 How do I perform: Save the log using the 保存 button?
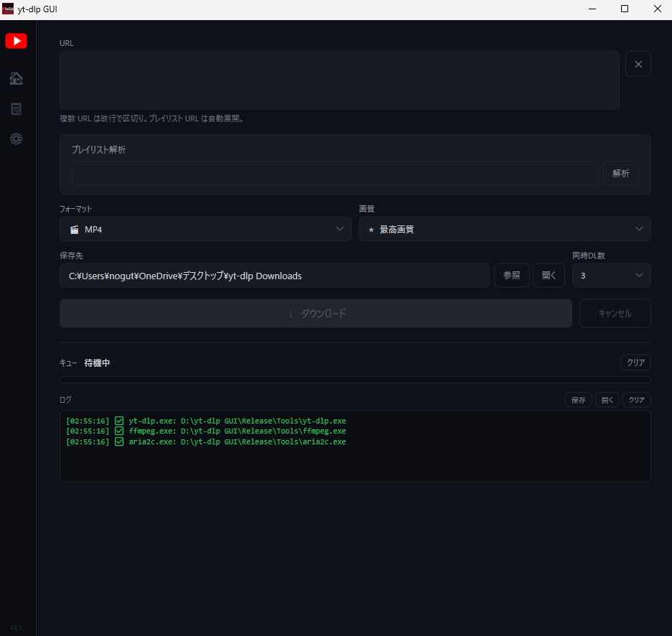click(x=578, y=400)
